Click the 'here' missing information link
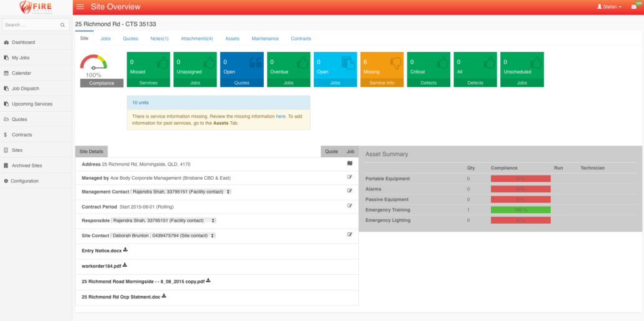The height and width of the screenshot is (321, 644). (281, 116)
